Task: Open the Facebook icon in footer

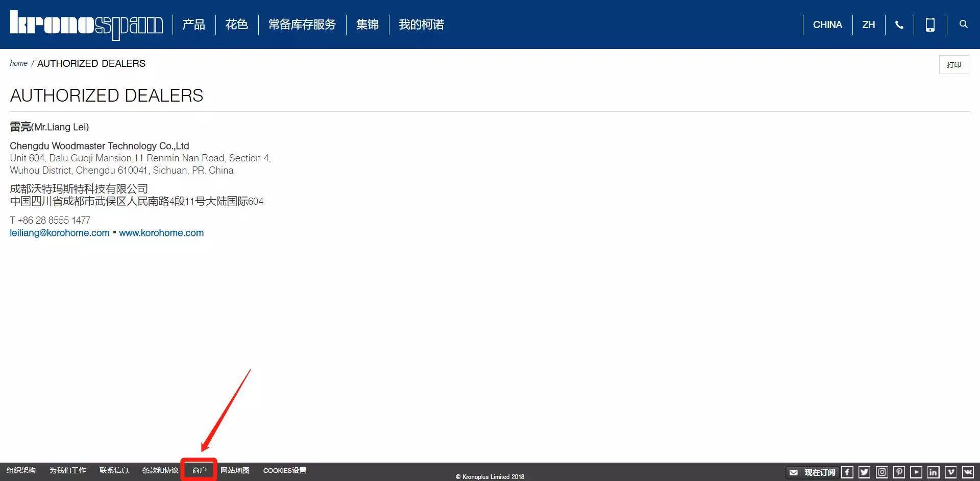Action: point(847,472)
